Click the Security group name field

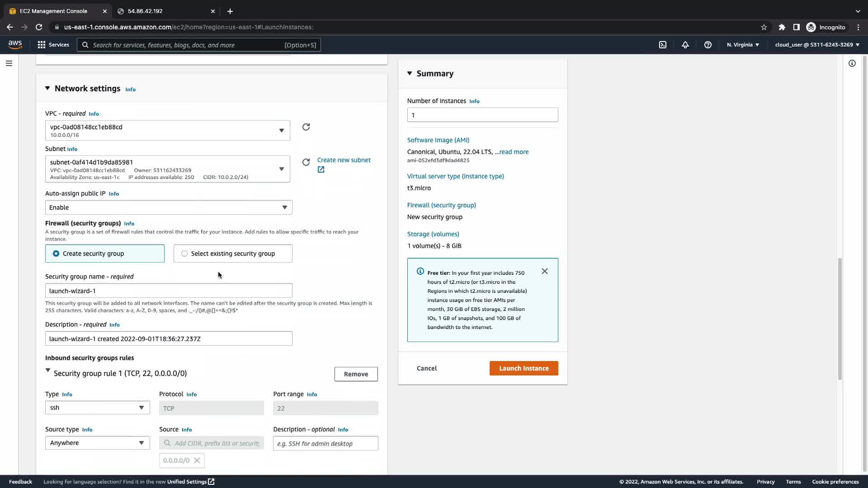coord(169,291)
